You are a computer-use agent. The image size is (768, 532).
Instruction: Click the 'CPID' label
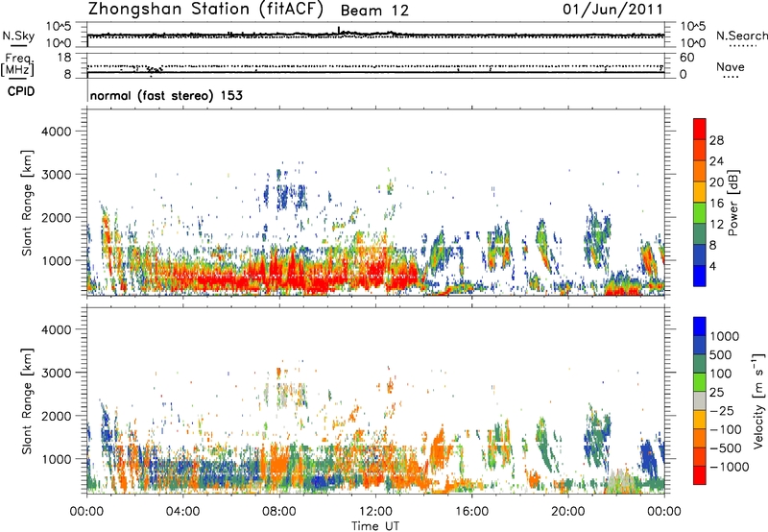pyautogui.click(x=21, y=91)
